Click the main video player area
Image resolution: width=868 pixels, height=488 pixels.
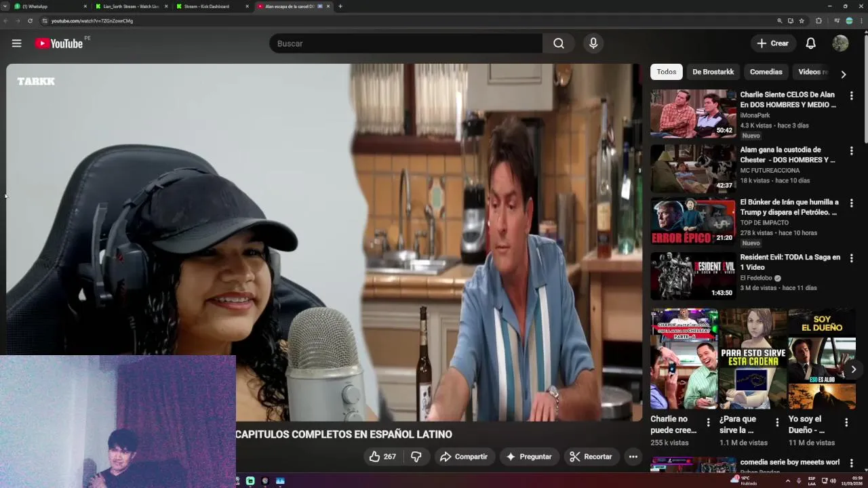324,242
